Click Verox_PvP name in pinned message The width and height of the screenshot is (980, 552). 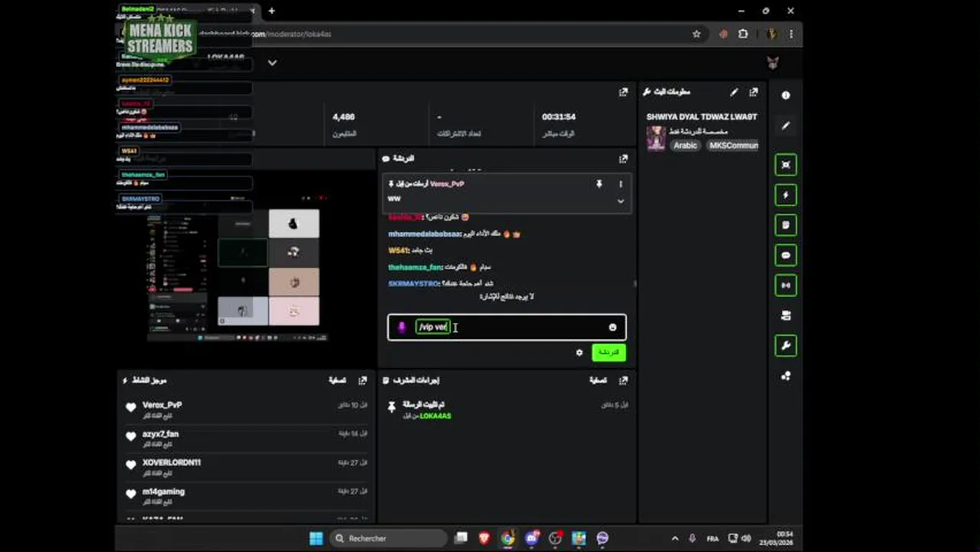click(447, 184)
